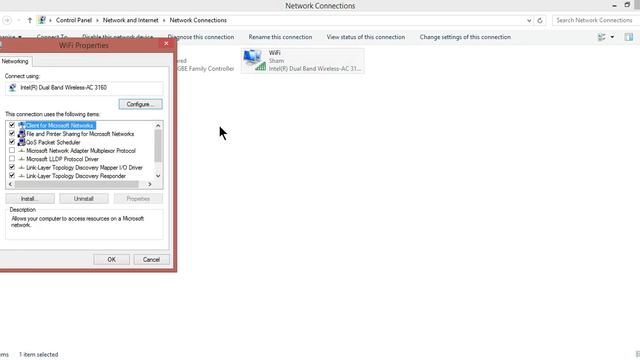Go to Control Panel breadcrumb
Viewport: 640px width, 360px height.
pos(74,20)
